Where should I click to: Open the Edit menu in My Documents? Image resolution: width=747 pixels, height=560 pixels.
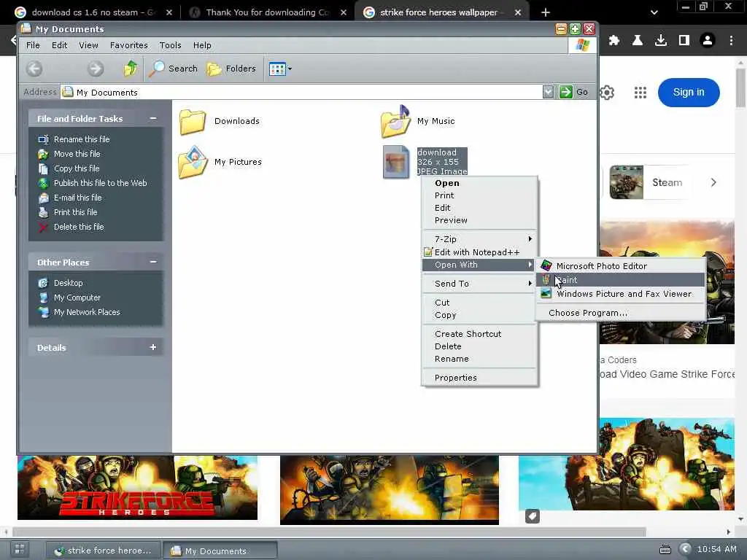pyautogui.click(x=60, y=45)
